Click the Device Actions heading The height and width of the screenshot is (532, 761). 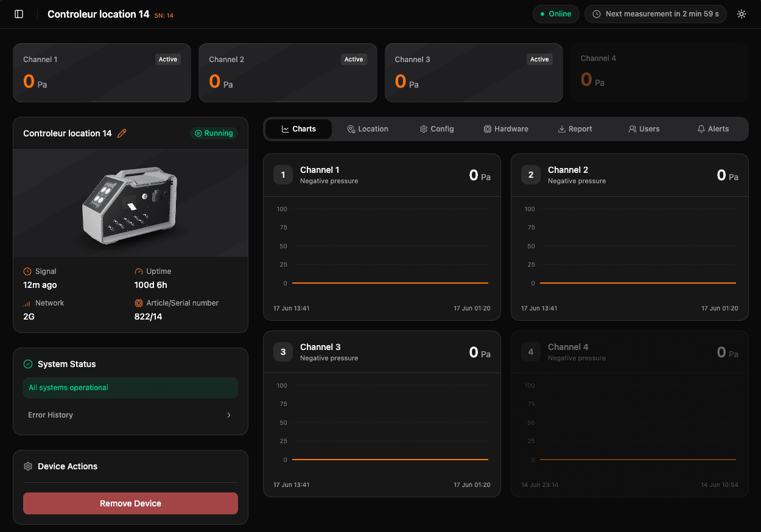pos(68,466)
